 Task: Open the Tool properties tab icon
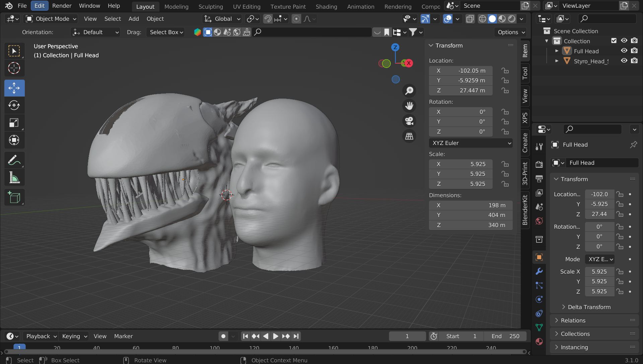click(539, 146)
